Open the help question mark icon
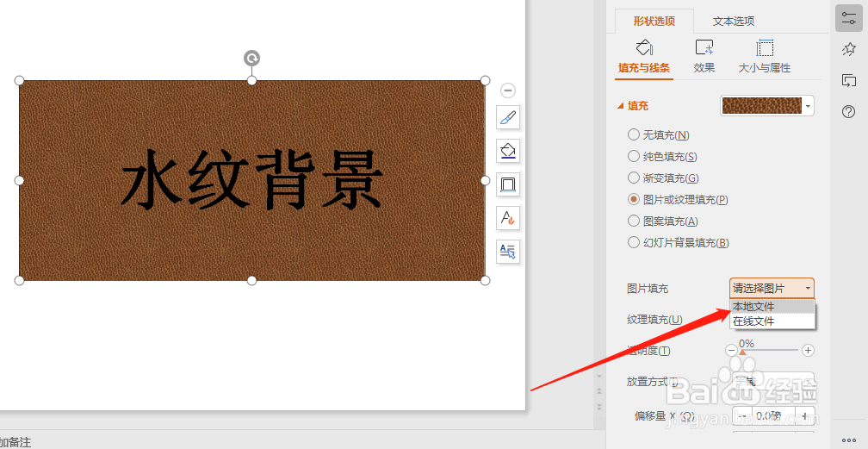 [x=849, y=111]
